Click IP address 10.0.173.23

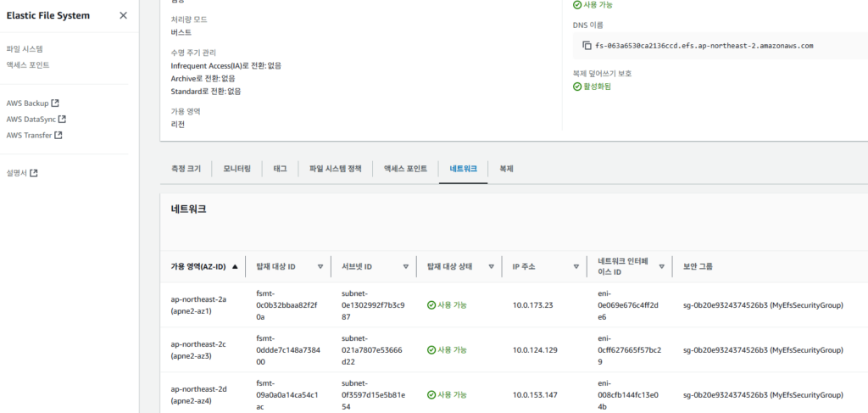point(533,305)
